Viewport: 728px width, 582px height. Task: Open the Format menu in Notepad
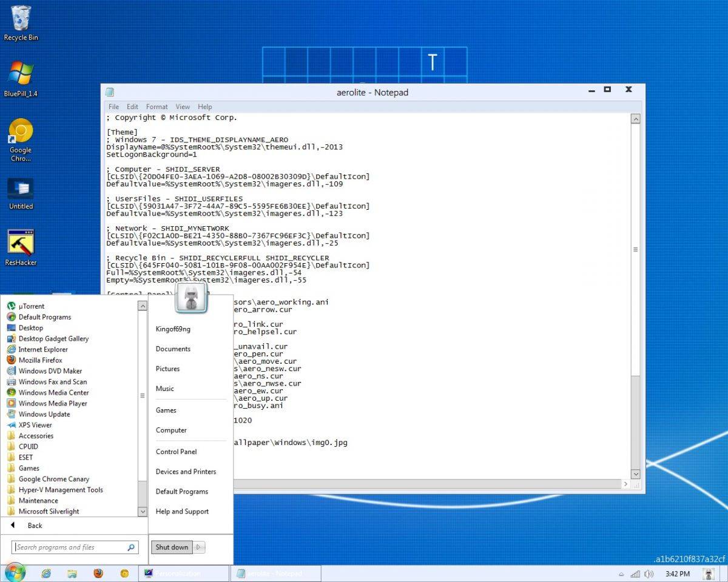pyautogui.click(x=157, y=107)
